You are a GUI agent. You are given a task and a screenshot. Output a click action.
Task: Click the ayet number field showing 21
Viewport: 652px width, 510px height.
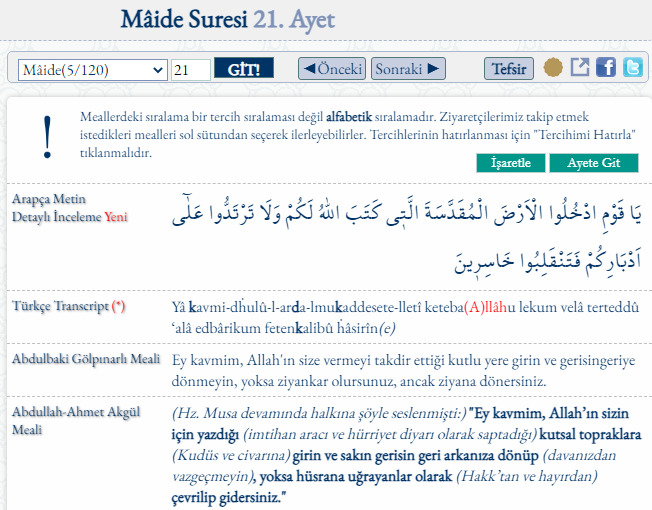pyautogui.click(x=191, y=69)
